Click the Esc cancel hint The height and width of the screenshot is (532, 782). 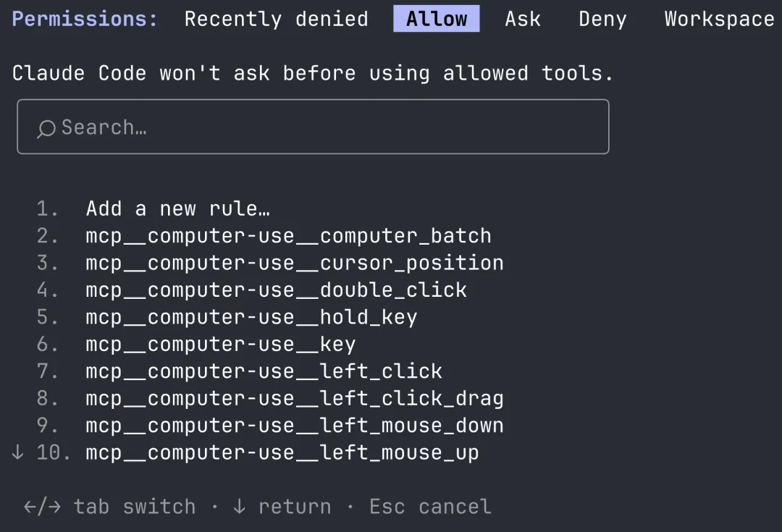(x=430, y=506)
